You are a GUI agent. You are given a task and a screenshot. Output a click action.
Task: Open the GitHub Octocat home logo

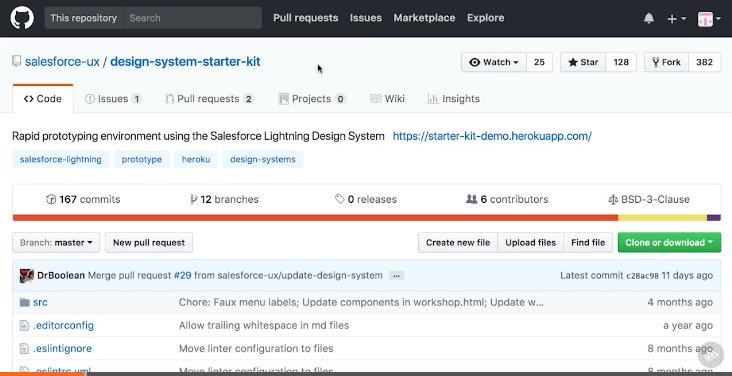coord(22,18)
